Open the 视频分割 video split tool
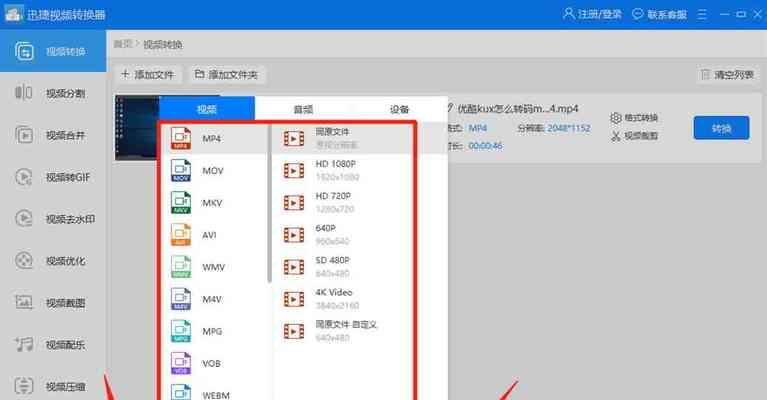767x400 pixels. (x=53, y=93)
